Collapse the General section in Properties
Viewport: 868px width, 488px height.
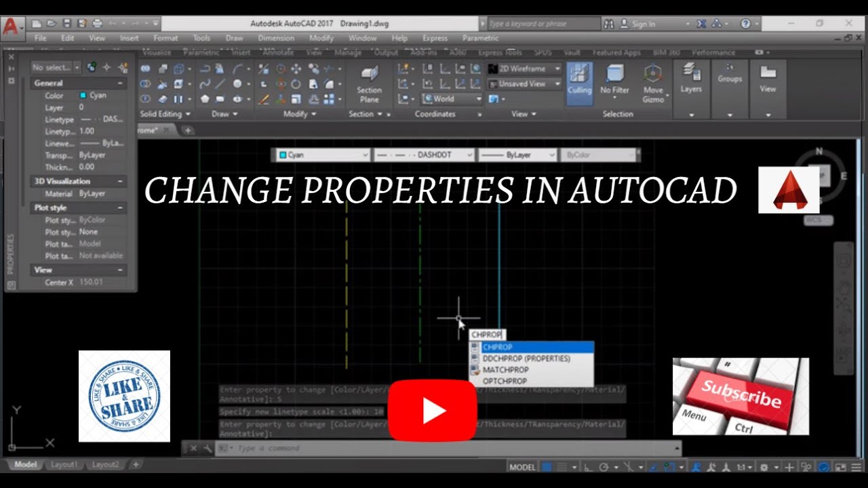pyautogui.click(x=120, y=83)
